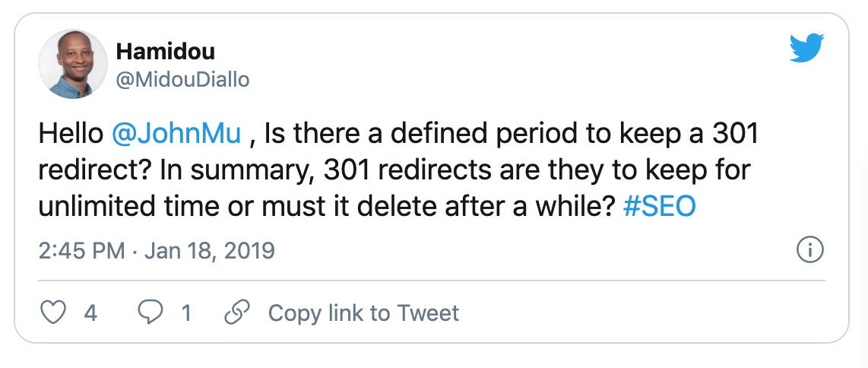Open the tweet info circle icon
The image size is (868, 368).
click(810, 249)
